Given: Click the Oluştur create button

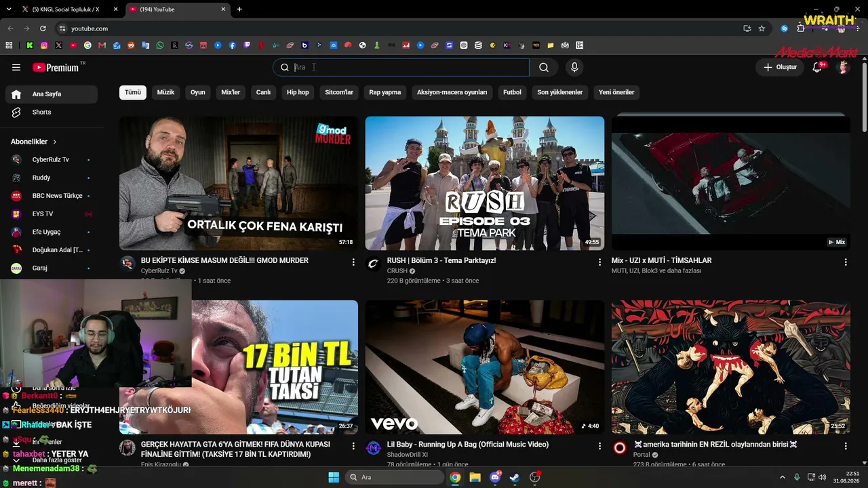Looking at the screenshot, I should [x=780, y=67].
